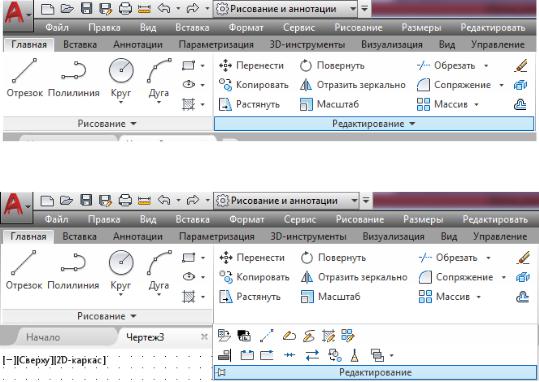Screen dimensions: 539x382
Task: Click the Join tool icon
Action: tap(289, 355)
